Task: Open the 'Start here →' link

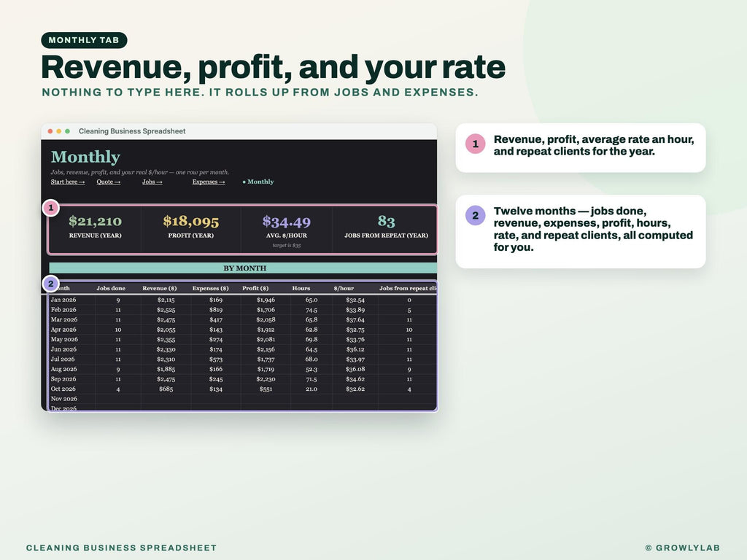Action: click(x=68, y=182)
